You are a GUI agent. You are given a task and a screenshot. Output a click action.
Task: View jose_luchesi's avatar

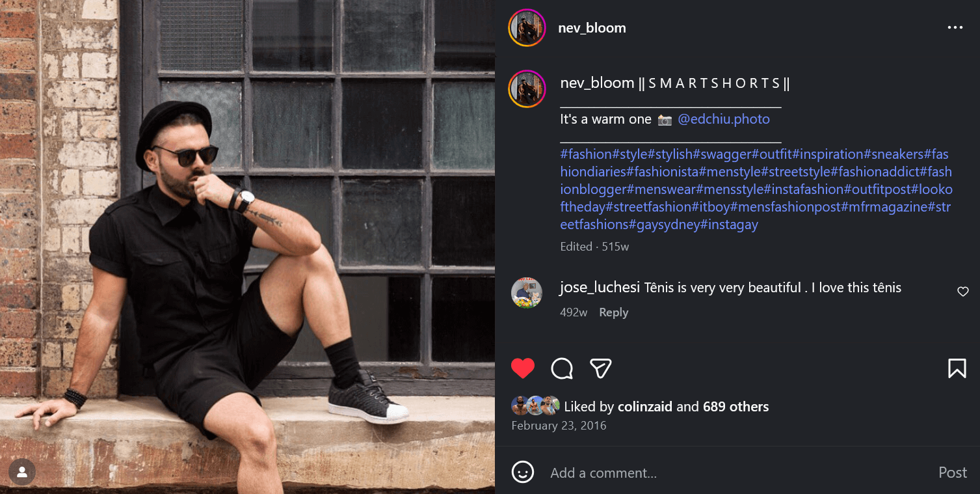pyautogui.click(x=527, y=292)
